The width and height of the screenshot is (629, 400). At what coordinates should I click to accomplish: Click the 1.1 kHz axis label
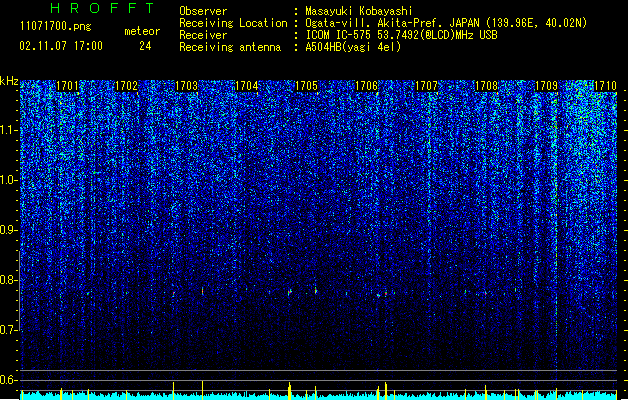pyautogui.click(x=9, y=130)
